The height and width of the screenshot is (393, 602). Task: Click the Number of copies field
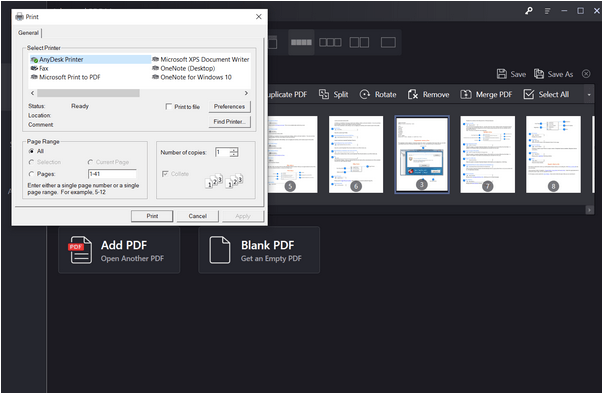[222, 152]
